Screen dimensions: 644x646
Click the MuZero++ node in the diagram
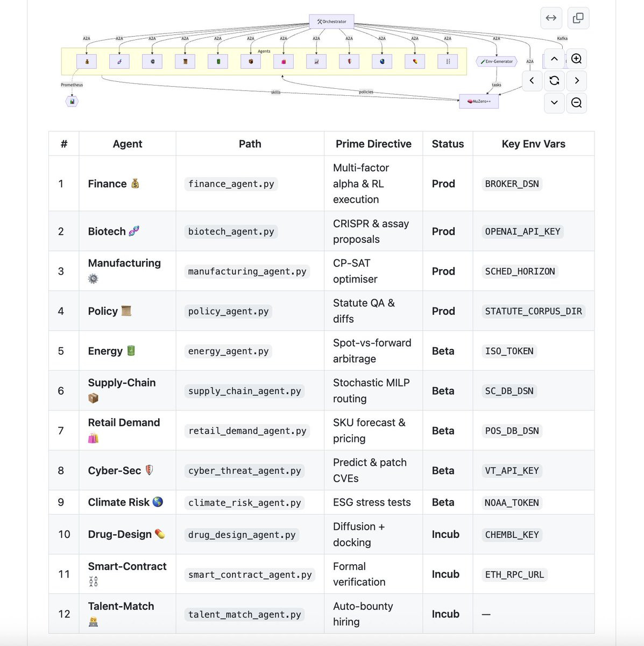click(x=479, y=101)
